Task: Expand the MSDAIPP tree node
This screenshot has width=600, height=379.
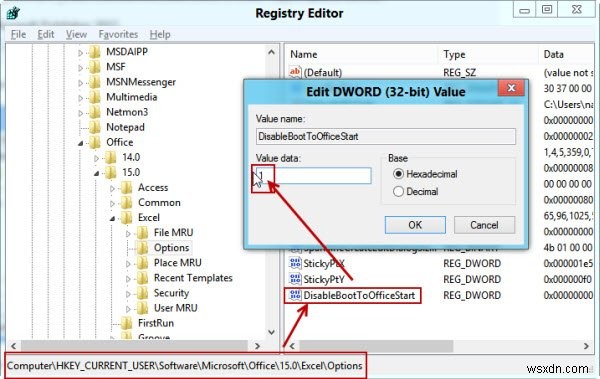Action: (x=80, y=52)
